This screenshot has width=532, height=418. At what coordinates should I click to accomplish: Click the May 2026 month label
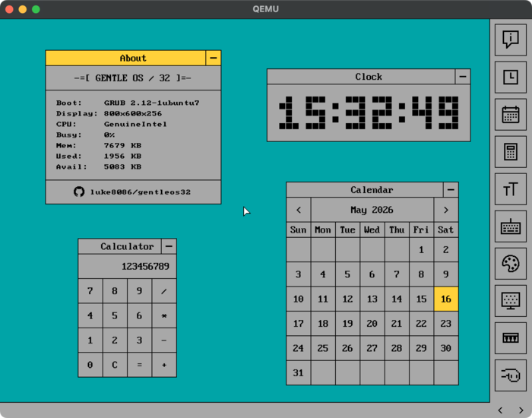[x=372, y=210]
